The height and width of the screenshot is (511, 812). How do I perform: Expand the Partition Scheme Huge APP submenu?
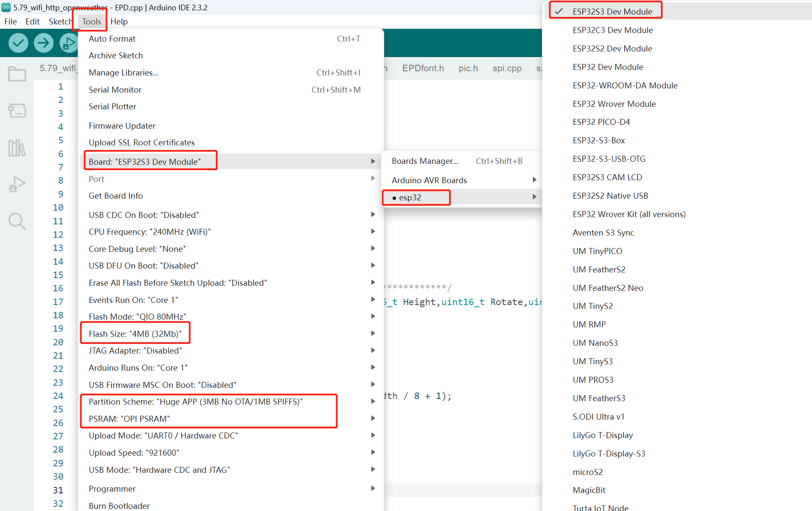(231, 402)
